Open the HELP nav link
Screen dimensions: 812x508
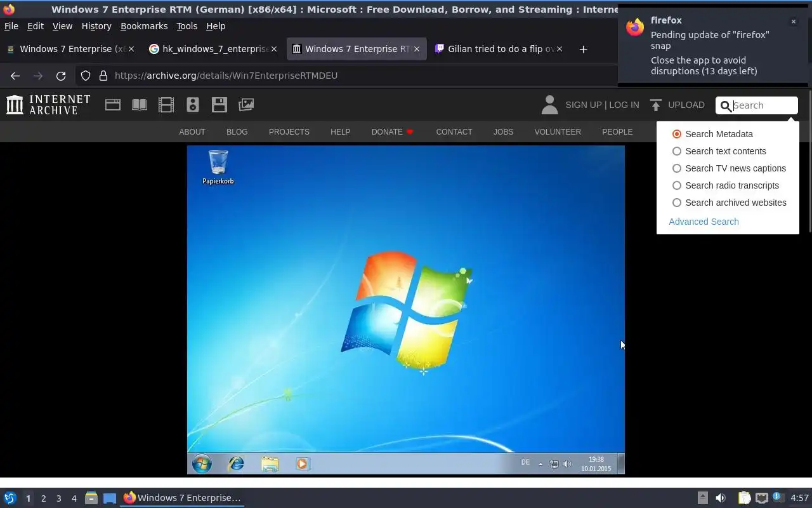click(x=340, y=132)
